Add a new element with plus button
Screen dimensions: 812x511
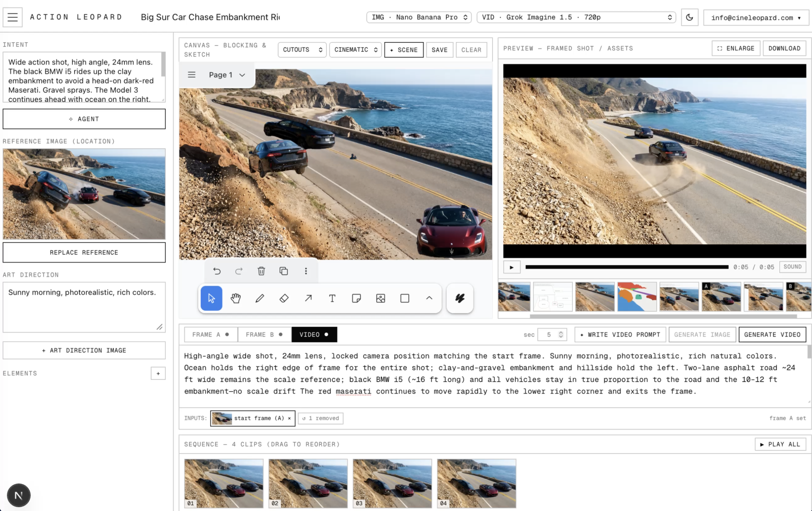158,373
